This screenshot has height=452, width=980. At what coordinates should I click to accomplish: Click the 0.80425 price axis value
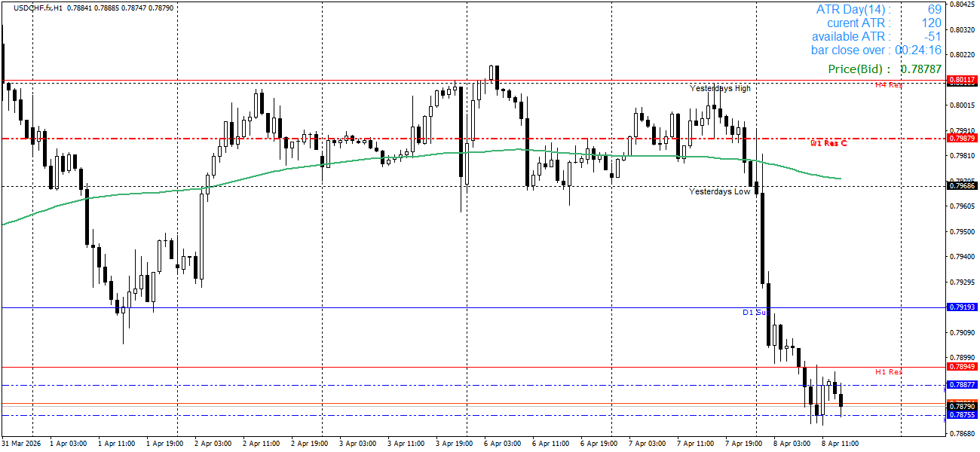pyautogui.click(x=962, y=5)
